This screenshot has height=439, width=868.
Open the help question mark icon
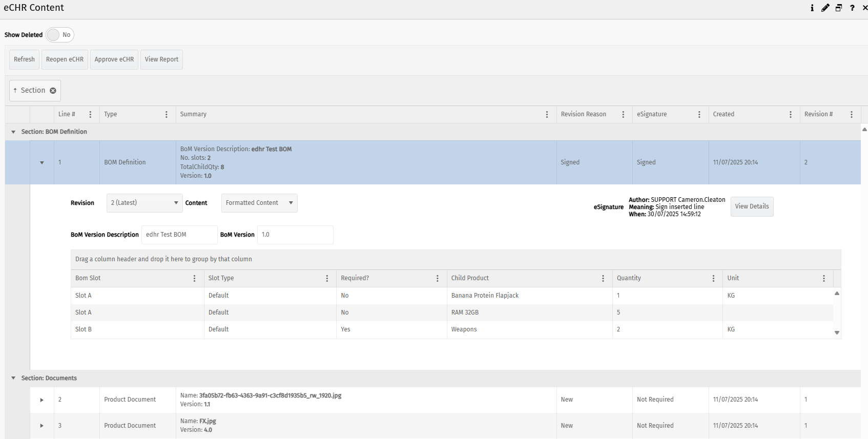click(852, 8)
